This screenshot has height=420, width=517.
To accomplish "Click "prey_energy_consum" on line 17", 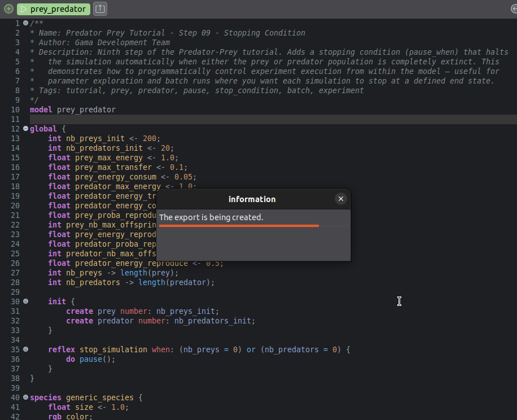I will (115, 177).
